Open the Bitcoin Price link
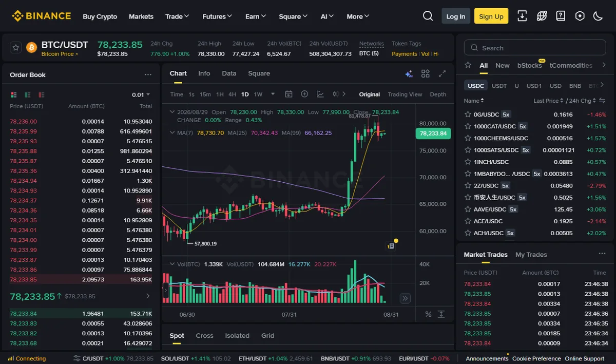 click(x=60, y=54)
